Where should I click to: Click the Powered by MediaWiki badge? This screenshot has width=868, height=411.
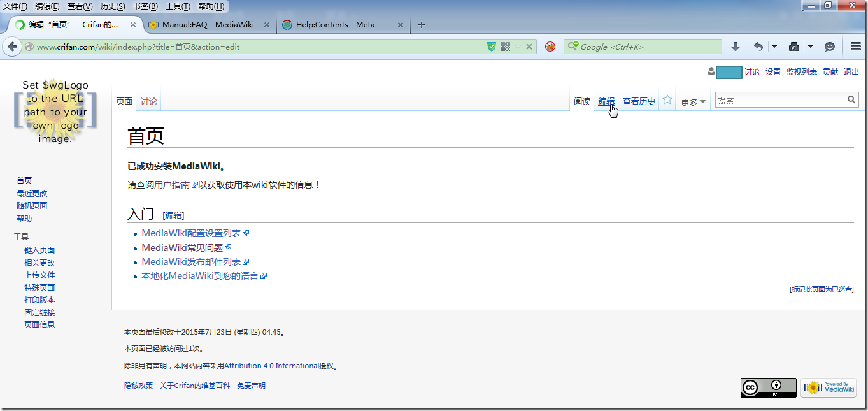pyautogui.click(x=828, y=387)
